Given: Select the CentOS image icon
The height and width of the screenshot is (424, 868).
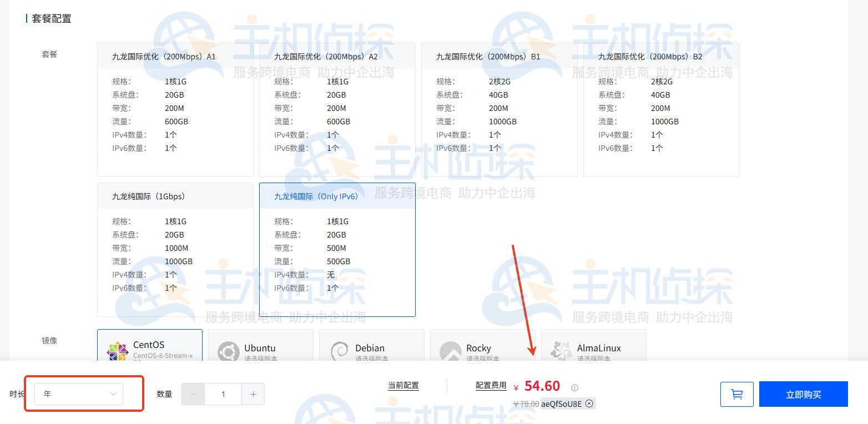Looking at the screenshot, I should tap(118, 351).
